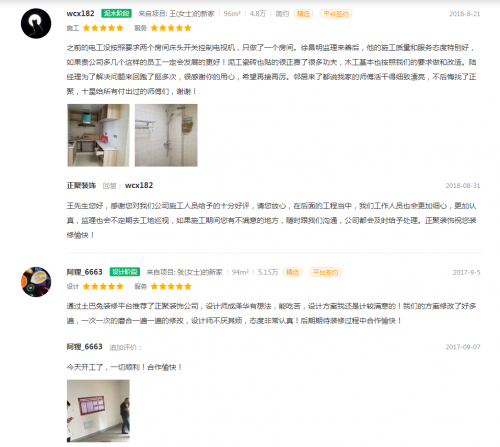
Task: Open bathroom shower photo thumbnail
Action: coord(166,135)
